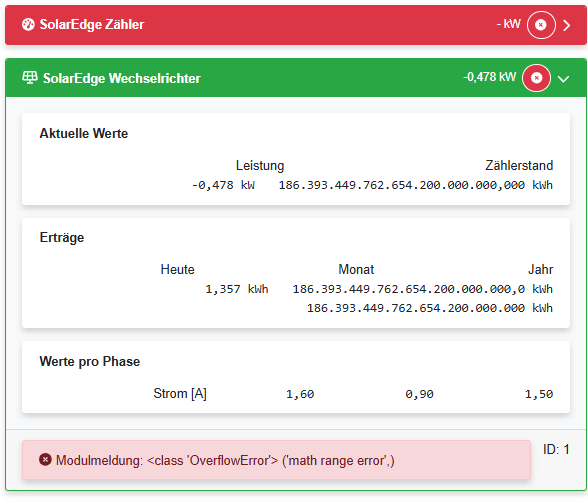Viewport: 588px width, 502px height.
Task: Expand the SolarEdge Zähler card chevron
Action: (567, 25)
